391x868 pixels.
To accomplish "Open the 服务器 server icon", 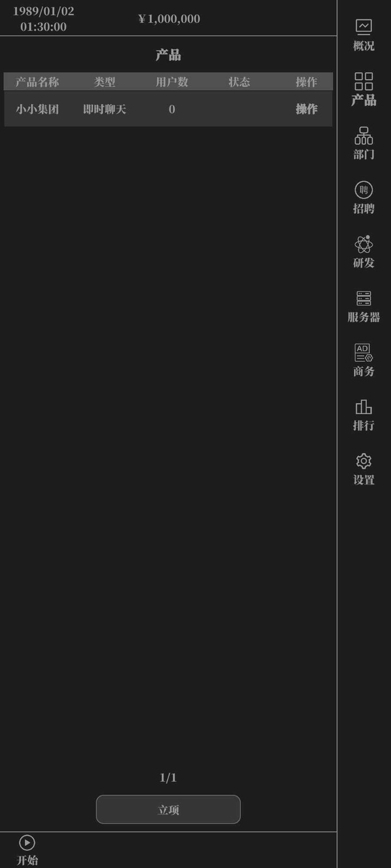I will (x=363, y=298).
